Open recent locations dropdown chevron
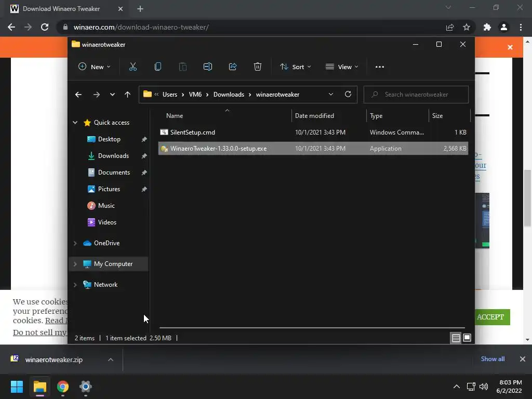 [112, 95]
